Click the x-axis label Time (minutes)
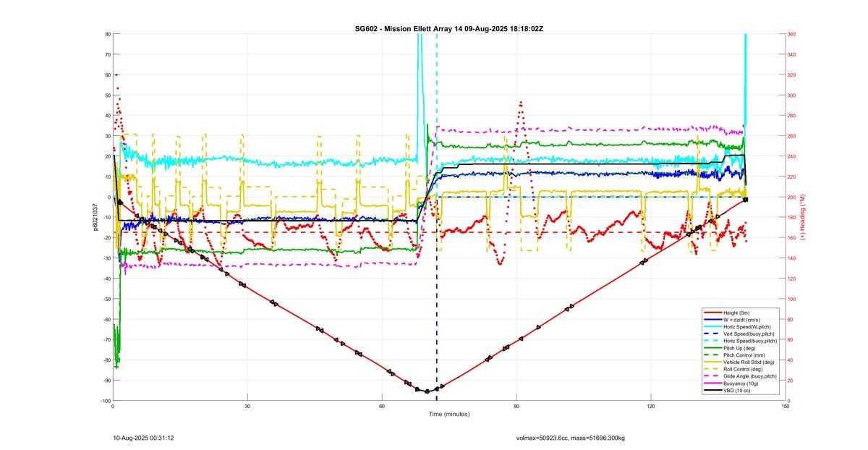 pyautogui.click(x=449, y=415)
